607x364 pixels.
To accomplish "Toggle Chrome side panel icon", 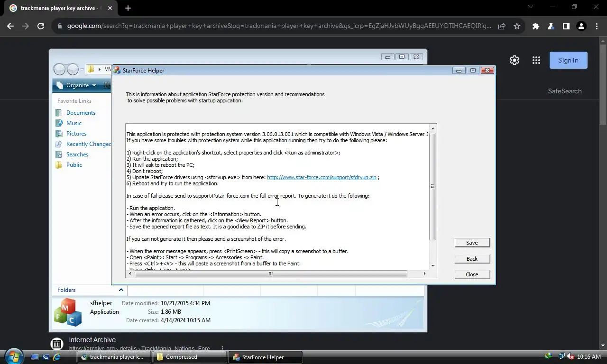I will coord(566,26).
